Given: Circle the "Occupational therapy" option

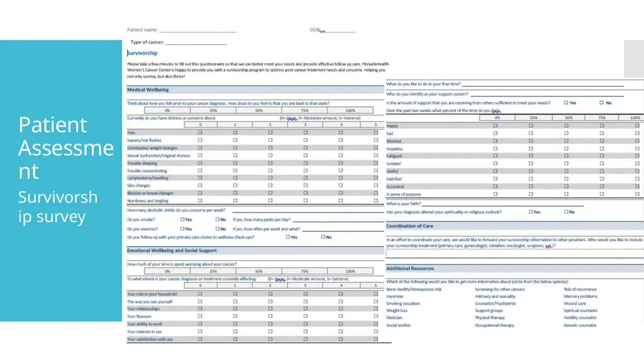Looking at the screenshot, I should tap(494, 325).
